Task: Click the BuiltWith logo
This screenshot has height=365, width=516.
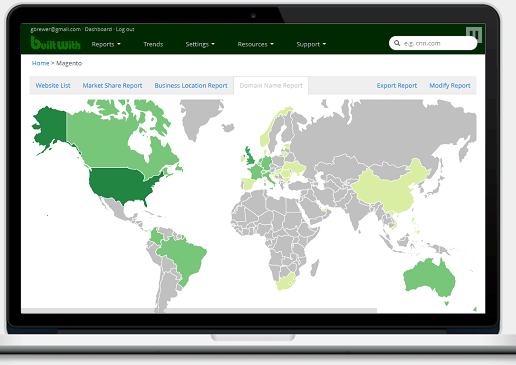Action: click(x=55, y=43)
